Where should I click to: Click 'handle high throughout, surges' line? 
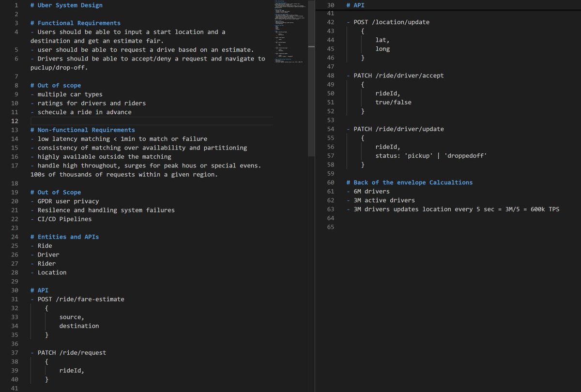pos(146,166)
